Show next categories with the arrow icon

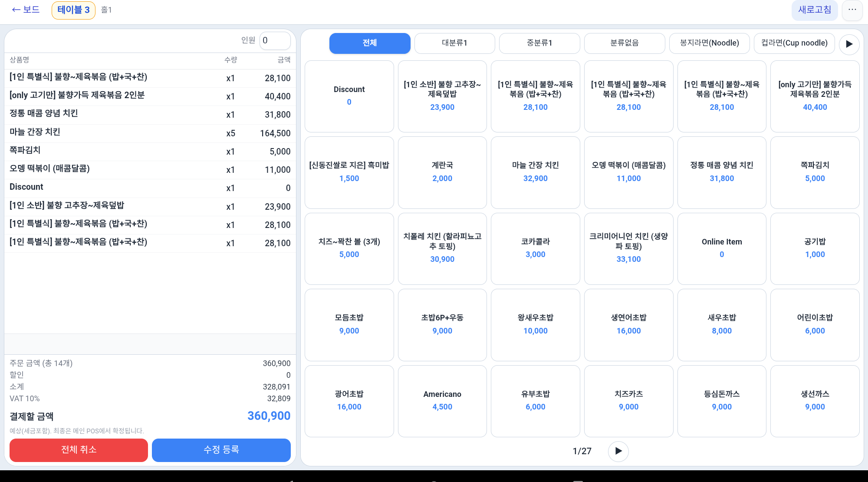(849, 44)
